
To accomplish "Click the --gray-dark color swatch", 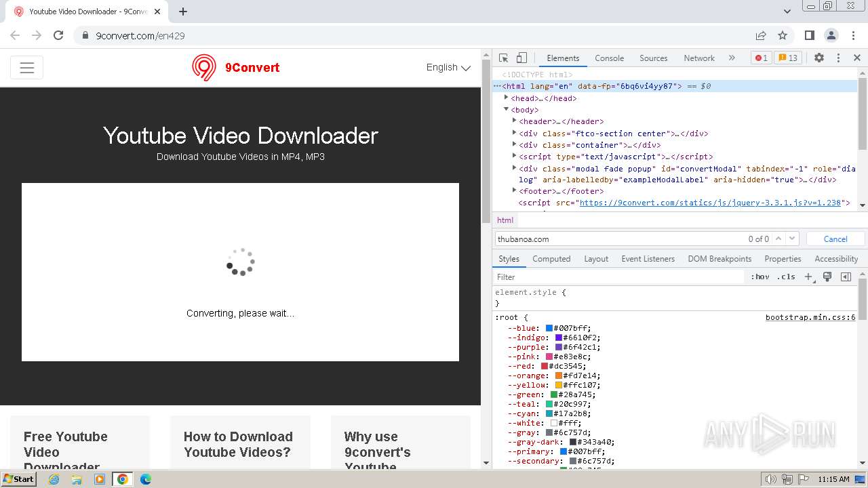I will point(573,442).
